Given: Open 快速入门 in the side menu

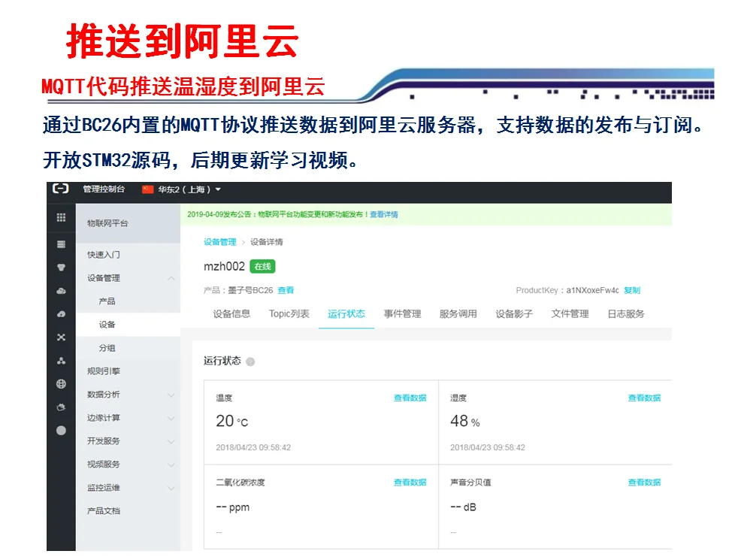Looking at the screenshot, I should [104, 255].
